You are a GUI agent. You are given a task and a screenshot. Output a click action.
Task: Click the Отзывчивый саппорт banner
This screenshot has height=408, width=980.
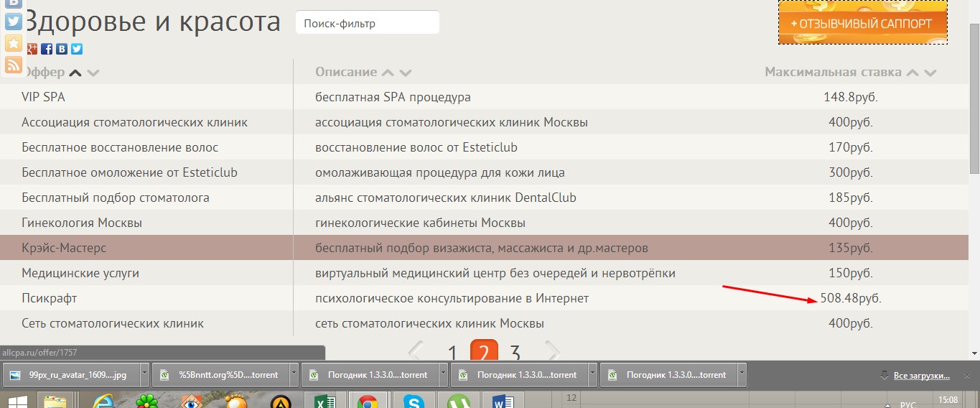pos(863,22)
